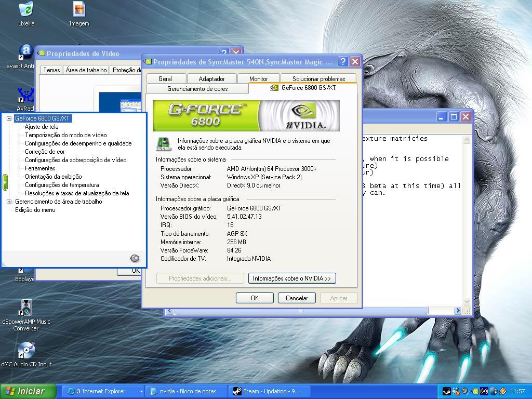Click the MSN Messenger tray icon
This screenshot has height=399, width=532.
456,391
